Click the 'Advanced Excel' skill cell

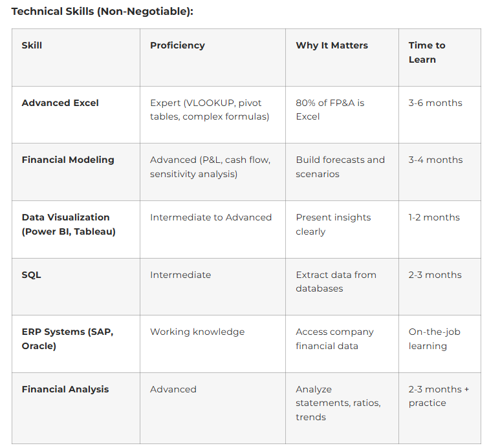(x=60, y=103)
